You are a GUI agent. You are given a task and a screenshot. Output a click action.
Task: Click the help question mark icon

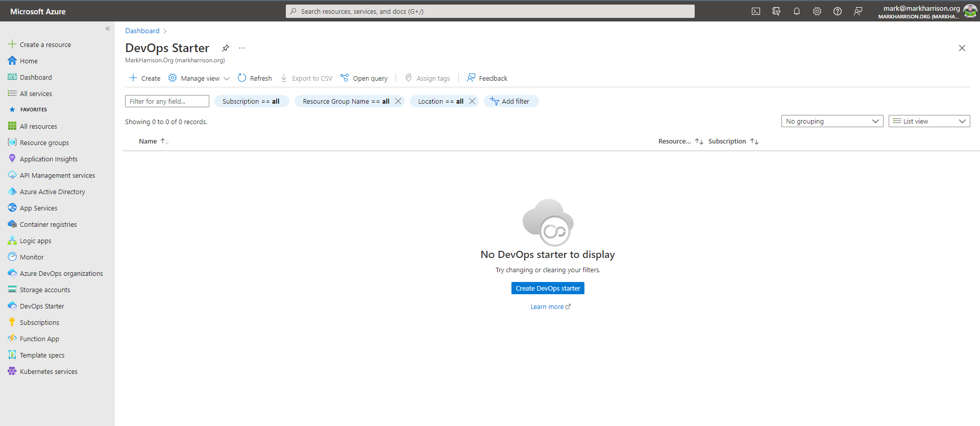(x=838, y=11)
